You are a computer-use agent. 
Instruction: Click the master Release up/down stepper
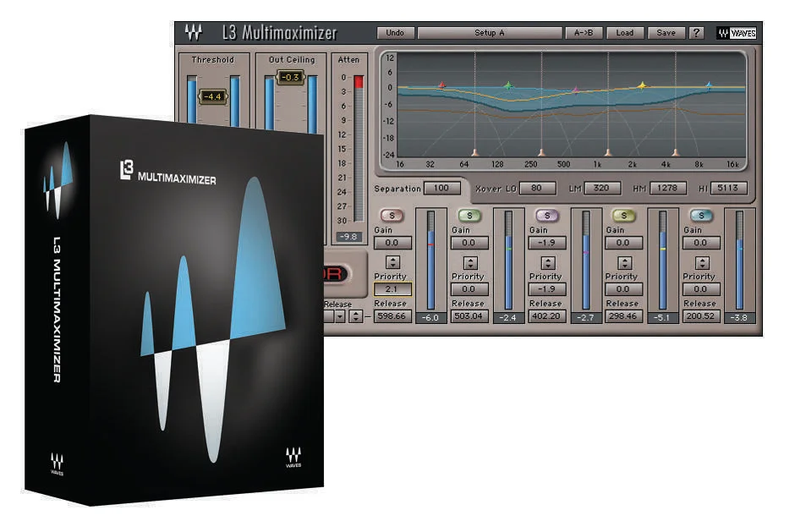click(356, 316)
